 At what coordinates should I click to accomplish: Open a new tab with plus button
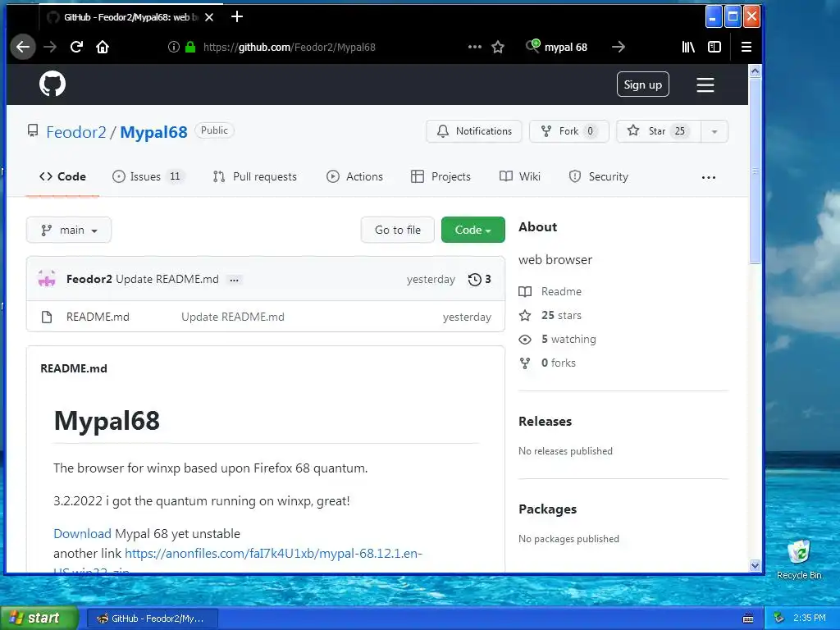[237, 16]
